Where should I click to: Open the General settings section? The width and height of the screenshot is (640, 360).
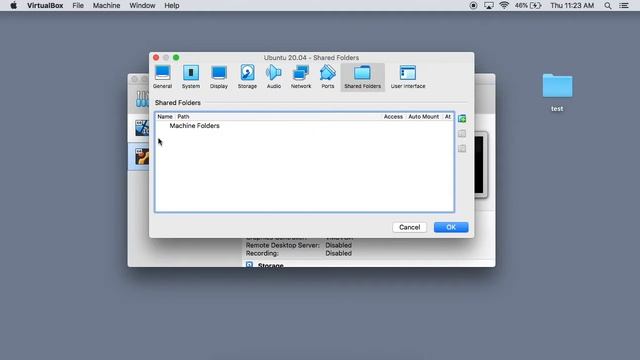point(162,77)
